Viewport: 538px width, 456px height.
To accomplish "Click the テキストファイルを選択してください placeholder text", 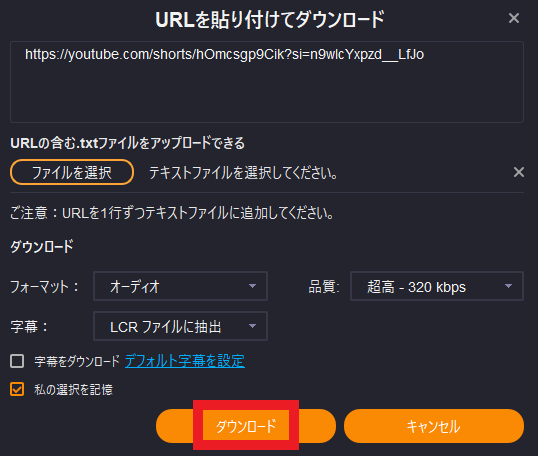I will [x=243, y=173].
